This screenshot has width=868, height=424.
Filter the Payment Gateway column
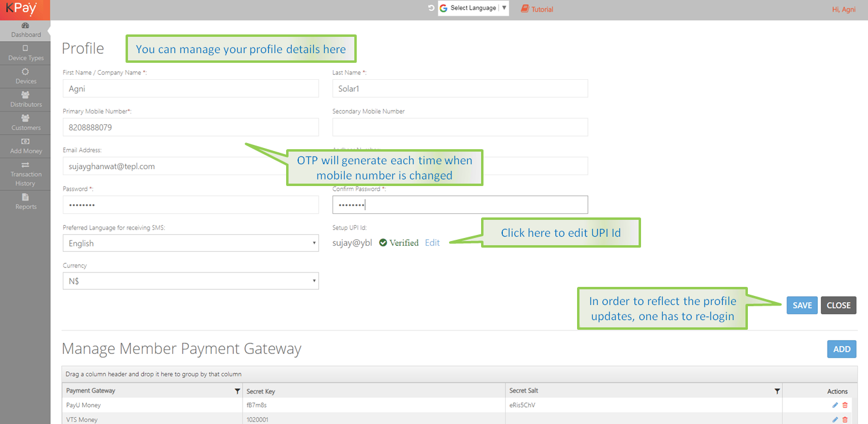click(237, 391)
